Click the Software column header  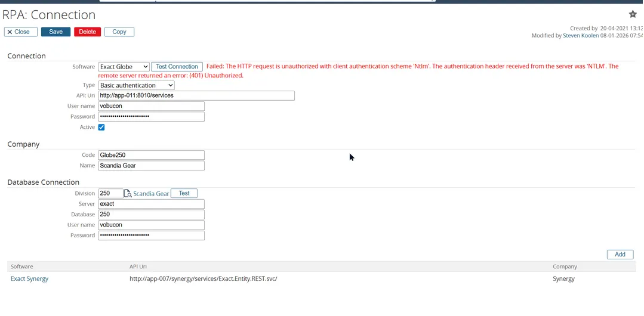[21, 267]
